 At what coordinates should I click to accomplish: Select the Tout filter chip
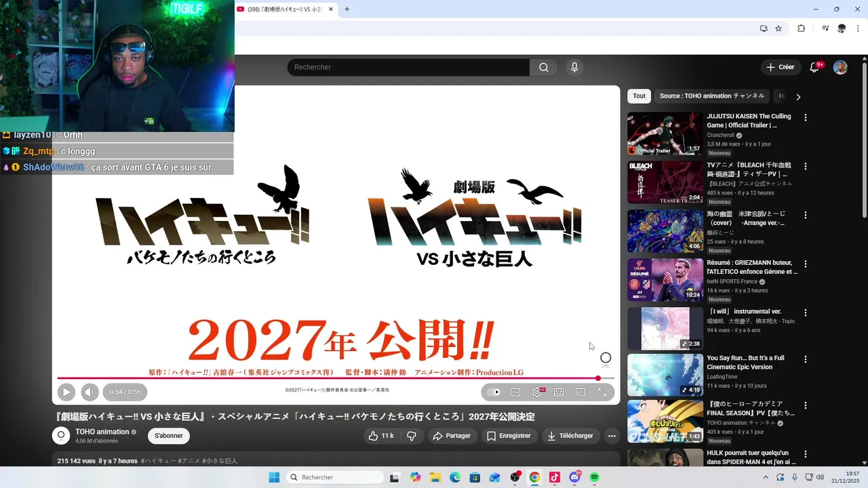click(x=639, y=96)
